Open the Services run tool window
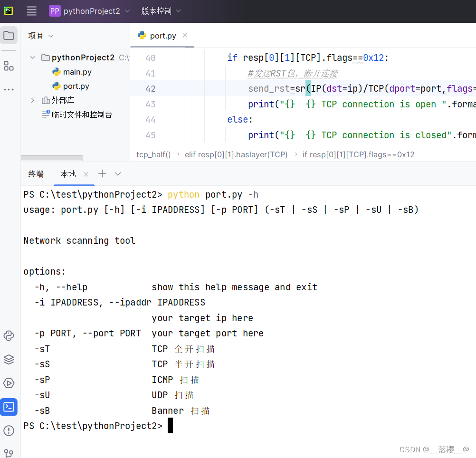The width and height of the screenshot is (476, 458). click(9, 383)
